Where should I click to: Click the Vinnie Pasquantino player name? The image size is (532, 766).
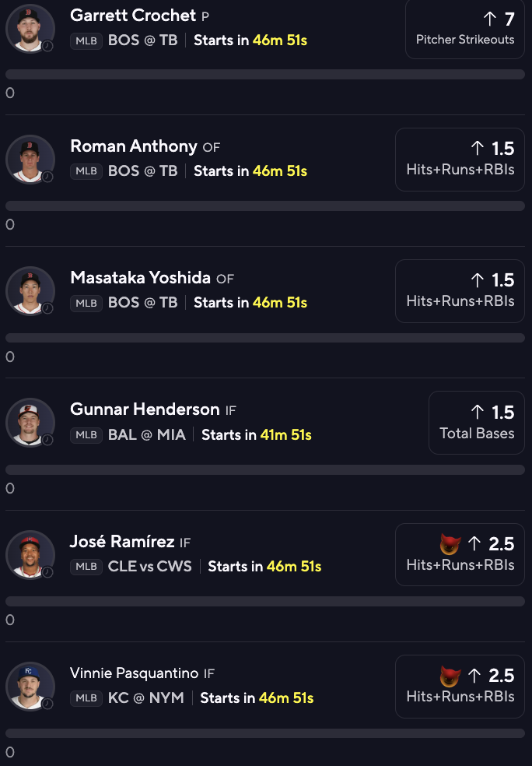tap(135, 673)
